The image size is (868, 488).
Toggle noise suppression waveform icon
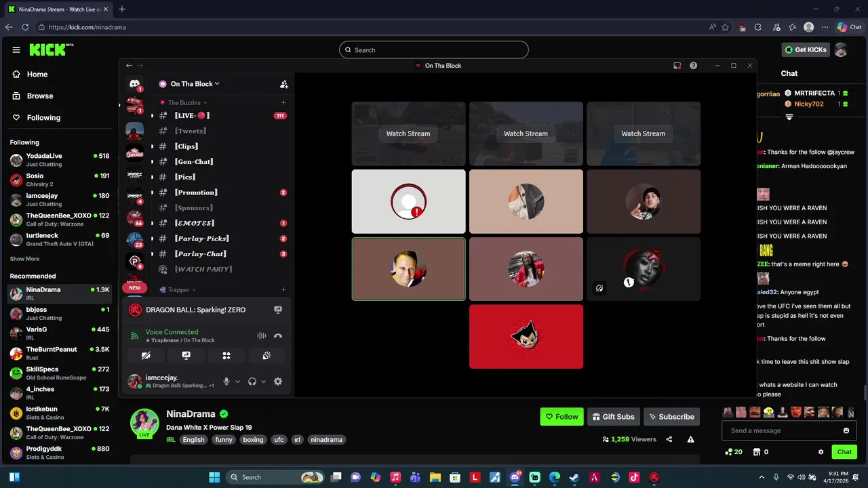tap(261, 335)
